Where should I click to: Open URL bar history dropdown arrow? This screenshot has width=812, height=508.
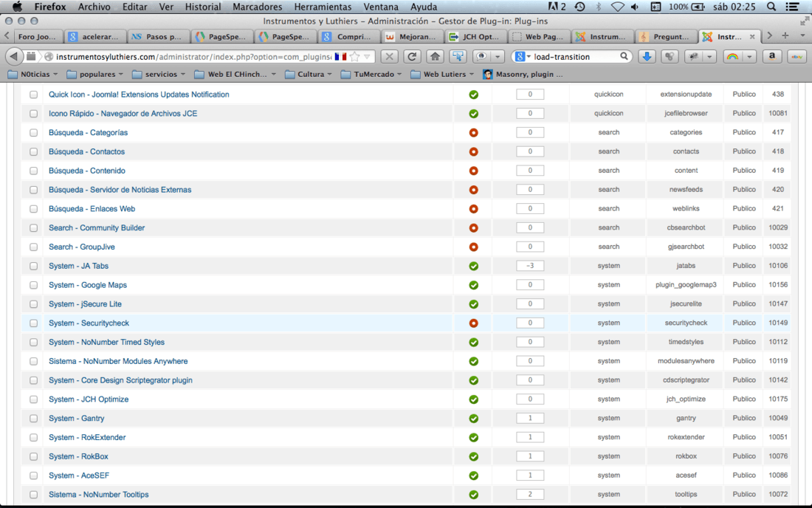(x=367, y=56)
